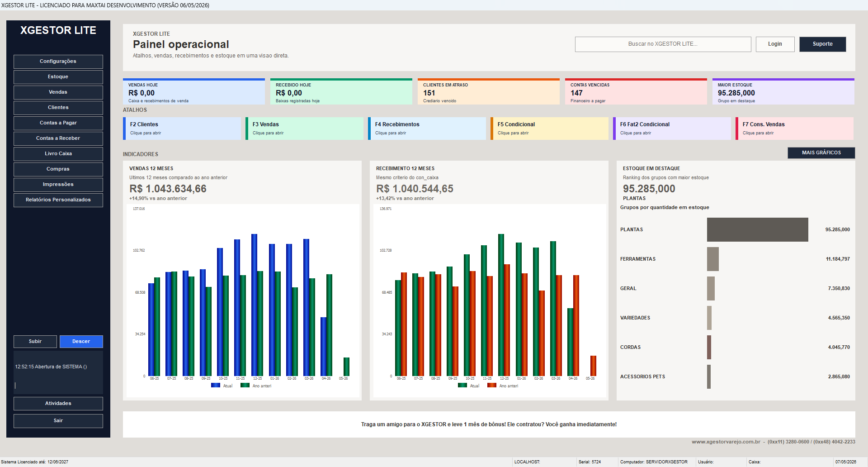This screenshot has width=868, height=467.
Task: Click the VENDAS 12 MESES total R$ 1.043.634,66
Action: tap(168, 189)
